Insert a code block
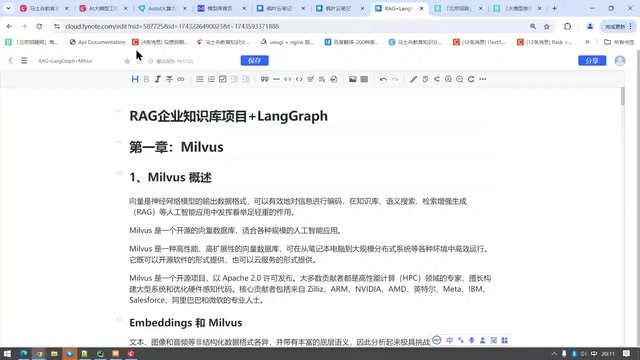640x360 pixels. click(288, 79)
